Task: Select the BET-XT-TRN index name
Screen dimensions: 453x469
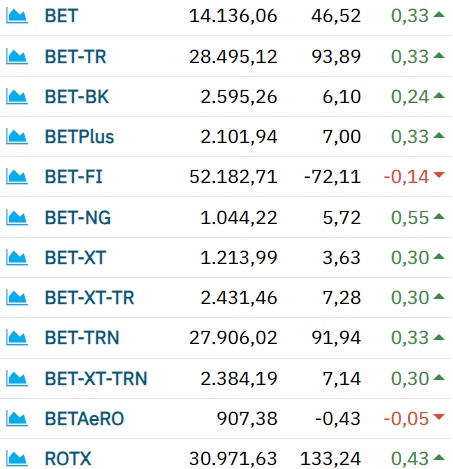Action: pos(96,379)
